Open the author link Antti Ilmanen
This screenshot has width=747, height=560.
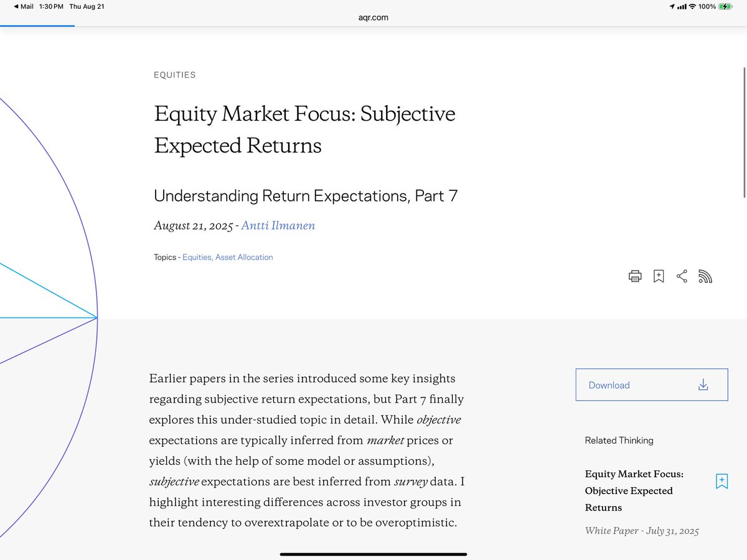click(278, 225)
